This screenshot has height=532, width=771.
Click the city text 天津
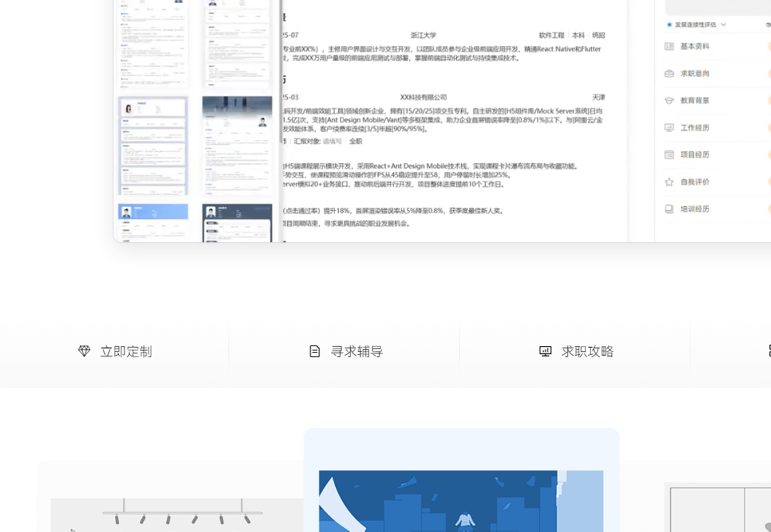tap(598, 97)
